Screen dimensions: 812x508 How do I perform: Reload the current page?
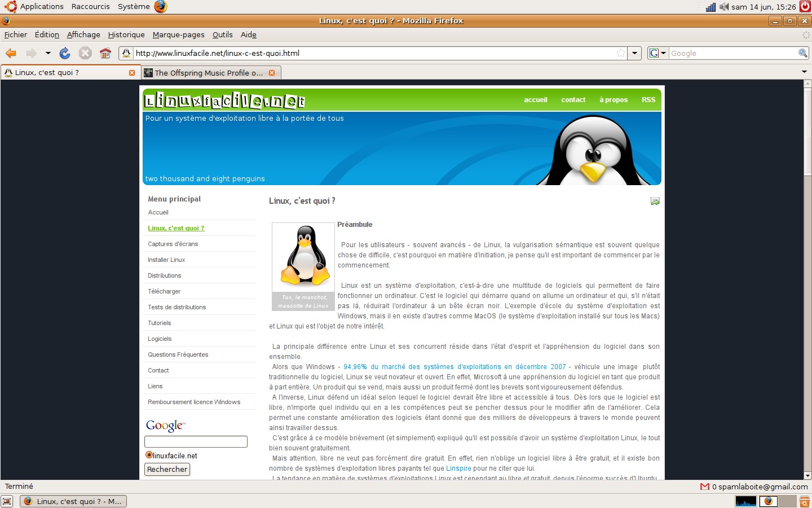point(65,53)
